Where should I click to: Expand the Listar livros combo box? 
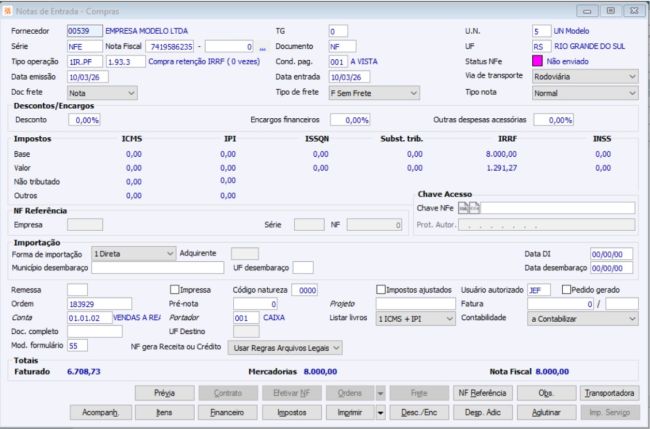(x=415, y=319)
